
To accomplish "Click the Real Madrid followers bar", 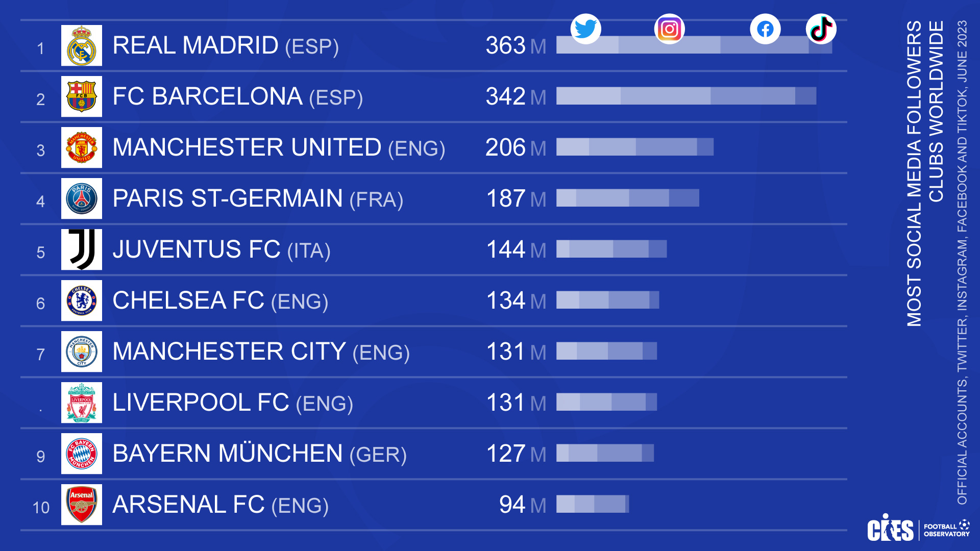I will 694,45.
